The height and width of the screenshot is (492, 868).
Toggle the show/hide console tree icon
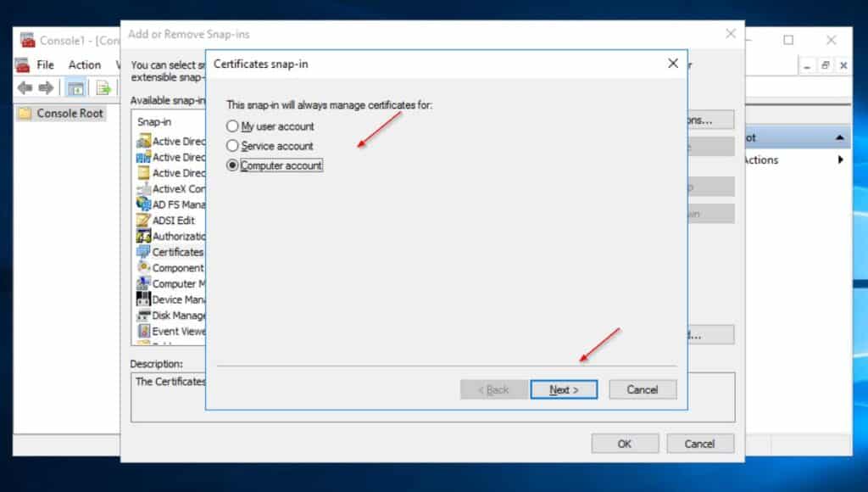point(75,87)
